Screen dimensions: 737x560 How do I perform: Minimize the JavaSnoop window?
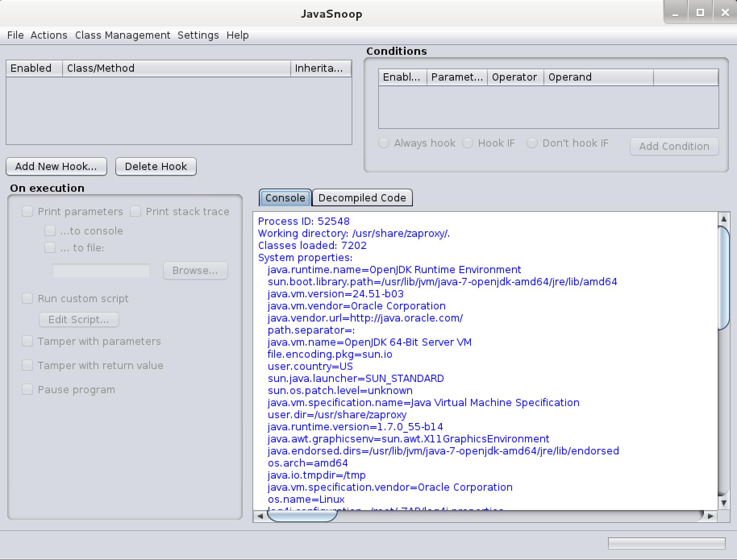(x=675, y=13)
